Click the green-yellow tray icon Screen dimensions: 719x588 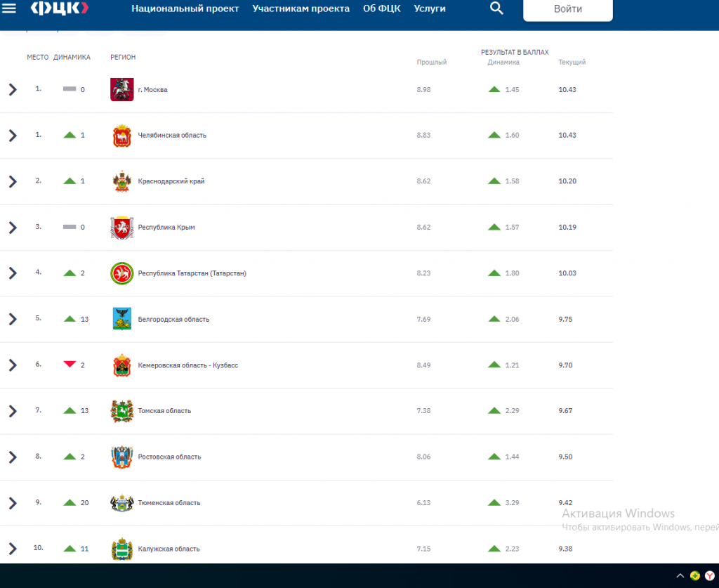click(x=695, y=575)
